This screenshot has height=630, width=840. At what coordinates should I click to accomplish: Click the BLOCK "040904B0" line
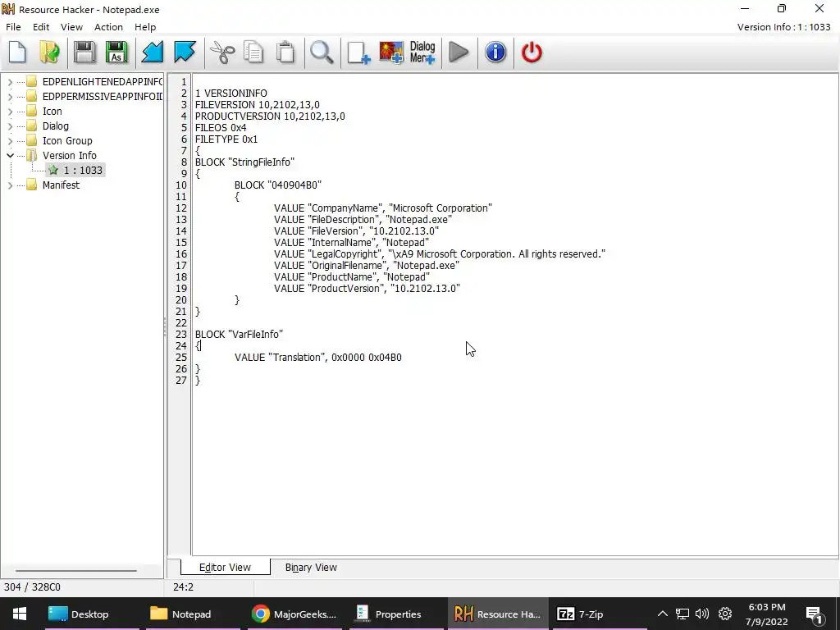pos(277,185)
